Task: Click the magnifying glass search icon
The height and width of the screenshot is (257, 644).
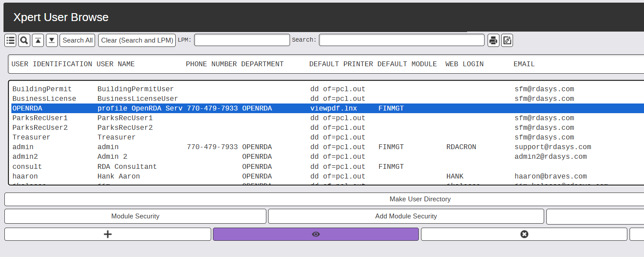Action: (x=25, y=40)
